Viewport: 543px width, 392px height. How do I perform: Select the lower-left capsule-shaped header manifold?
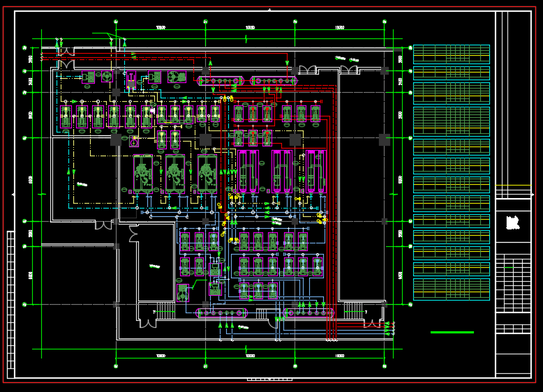(x=222, y=313)
